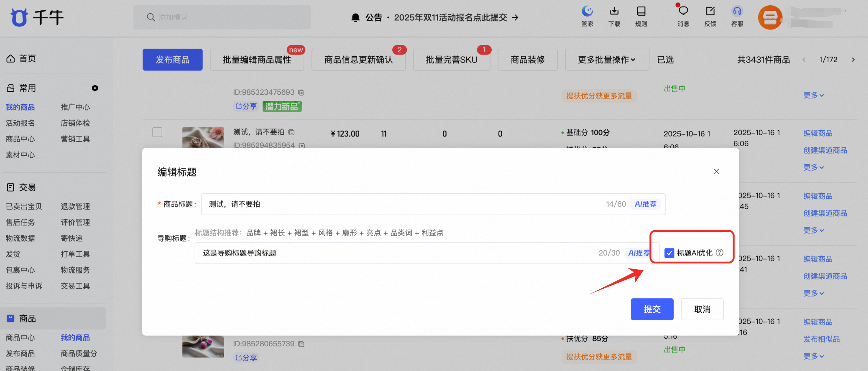
Task: Click 潜力新品 badge
Action: coord(282,106)
